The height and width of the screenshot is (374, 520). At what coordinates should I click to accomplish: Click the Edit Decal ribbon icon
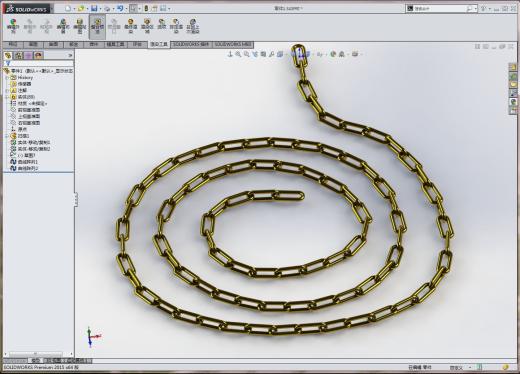click(x=80, y=26)
